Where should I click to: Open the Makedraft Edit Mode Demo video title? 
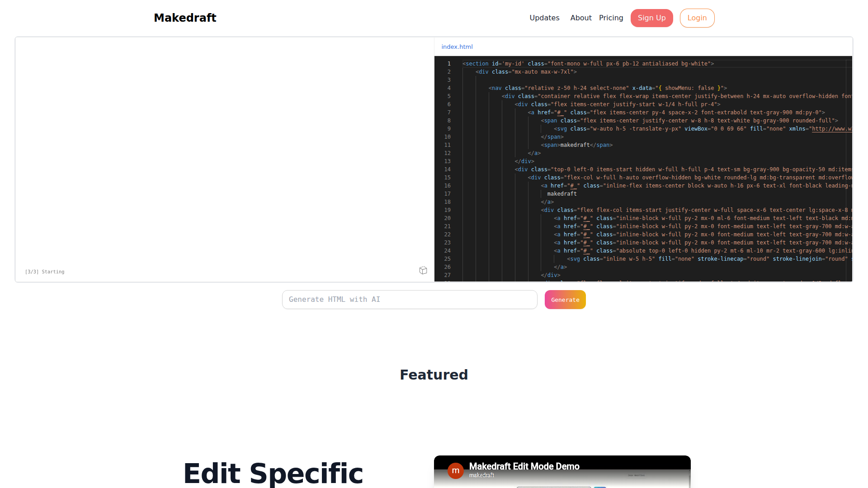[524, 466]
